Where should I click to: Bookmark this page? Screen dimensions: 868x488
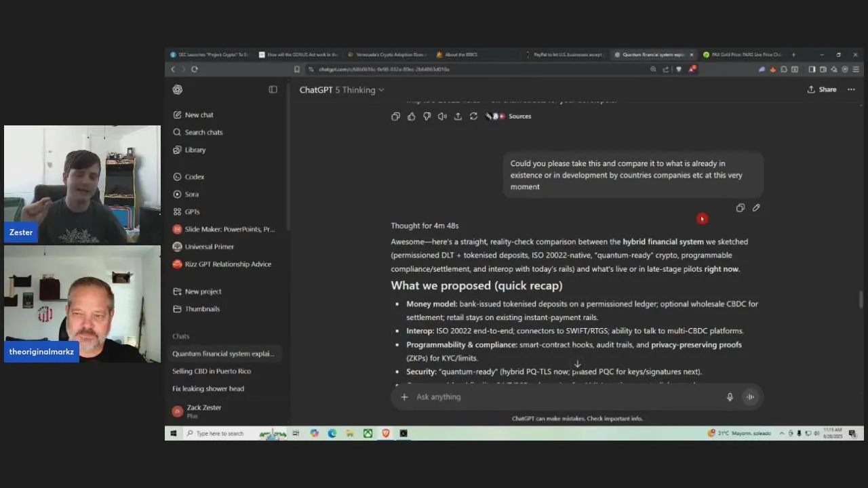pyautogui.click(x=296, y=69)
